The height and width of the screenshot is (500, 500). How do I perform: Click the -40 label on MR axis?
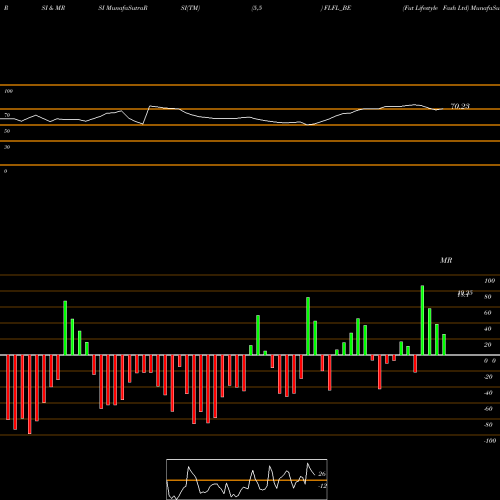click(488, 393)
